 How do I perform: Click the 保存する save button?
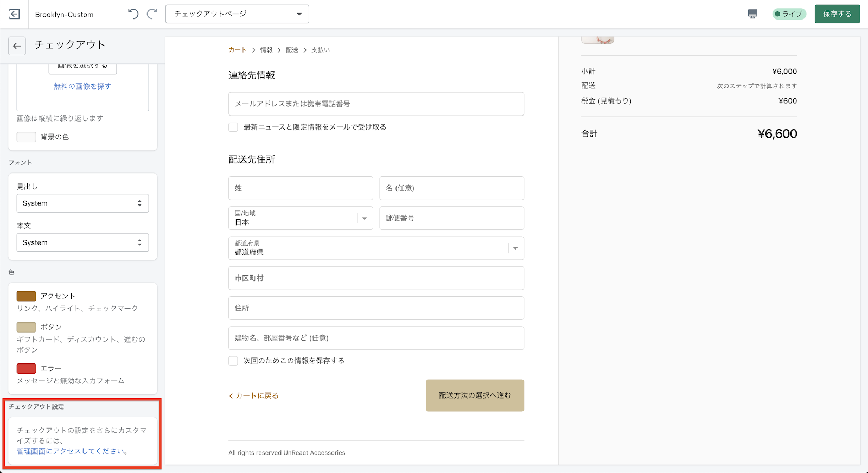(837, 14)
